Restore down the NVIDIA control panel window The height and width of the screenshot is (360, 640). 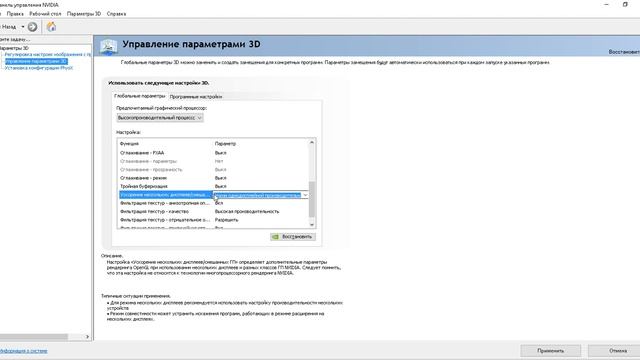tap(625, 4)
